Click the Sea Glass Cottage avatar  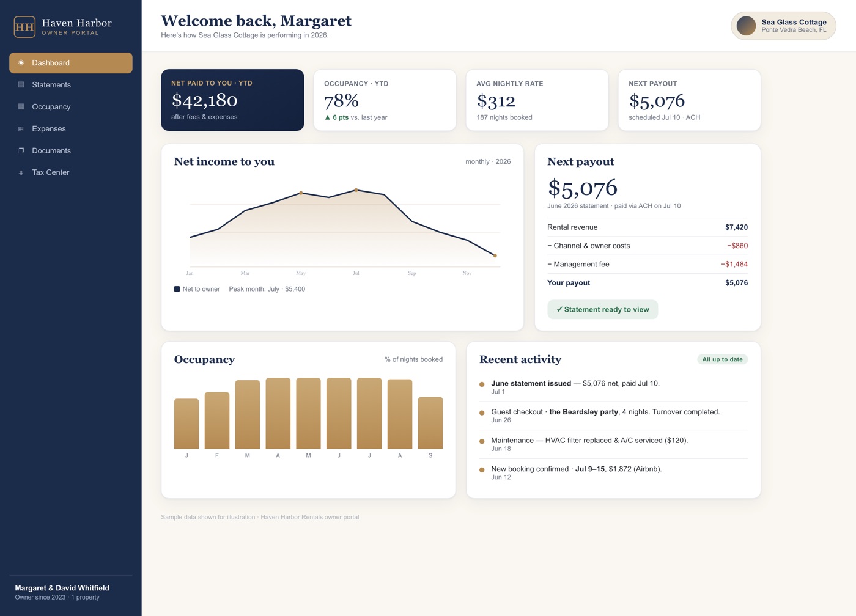746,26
